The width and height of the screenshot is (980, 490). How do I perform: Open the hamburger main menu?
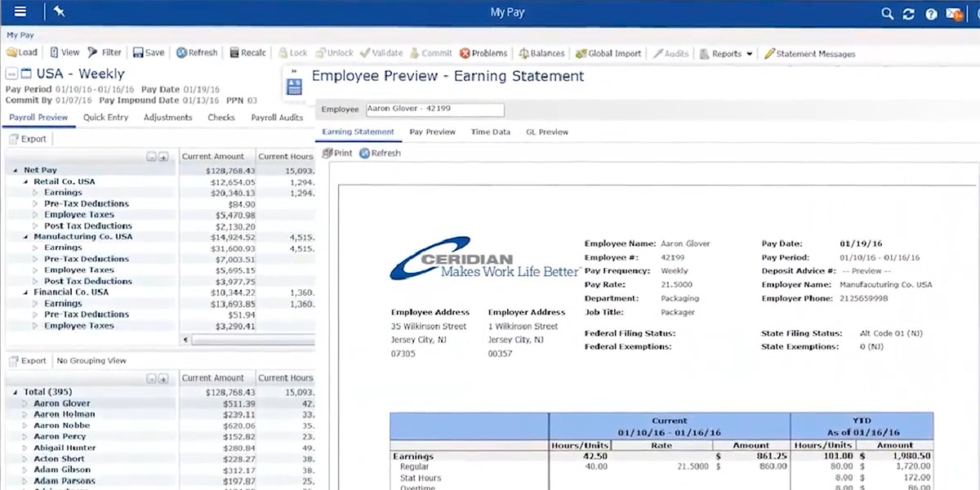20,12
